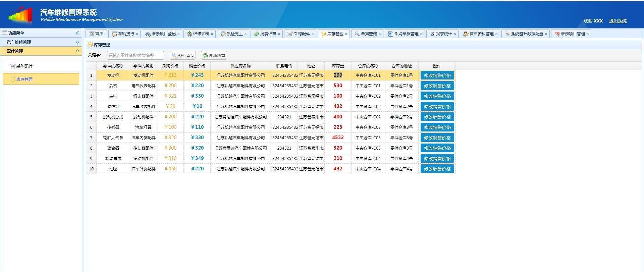The height and width of the screenshot is (272, 644).
Task: Click the cart icon of 采购配件 tab
Action: tap(290, 34)
